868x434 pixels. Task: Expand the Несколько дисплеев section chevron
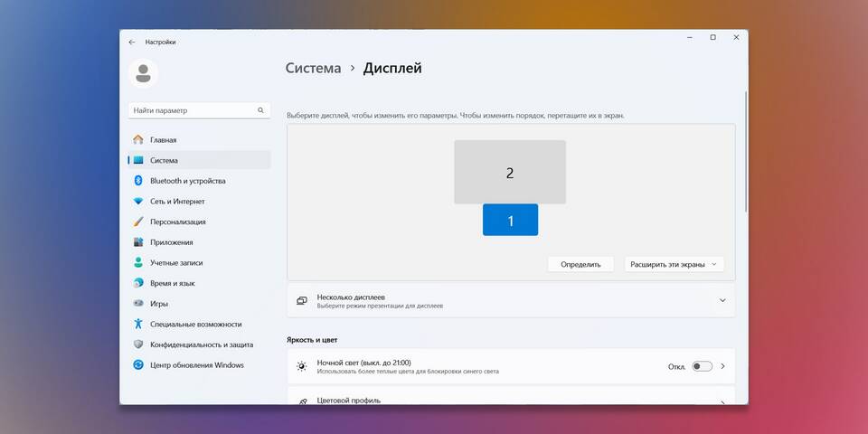pyautogui.click(x=722, y=300)
